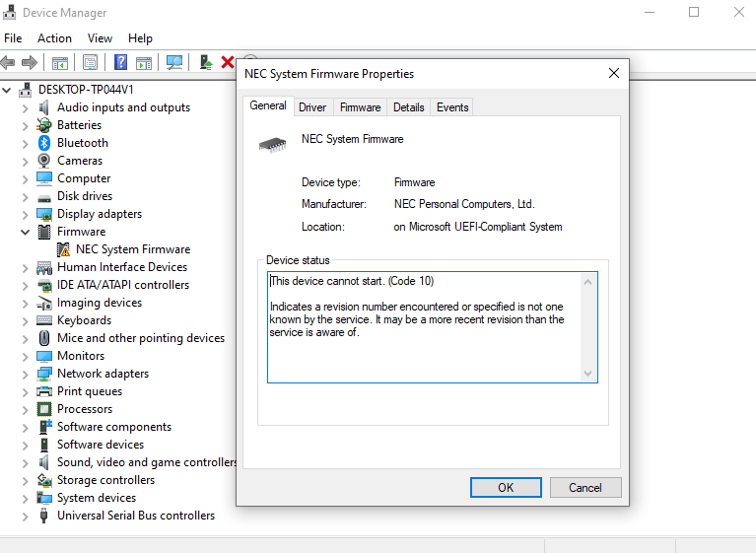Click the Storage controllers icon
The height and width of the screenshot is (553, 756).
[44, 480]
